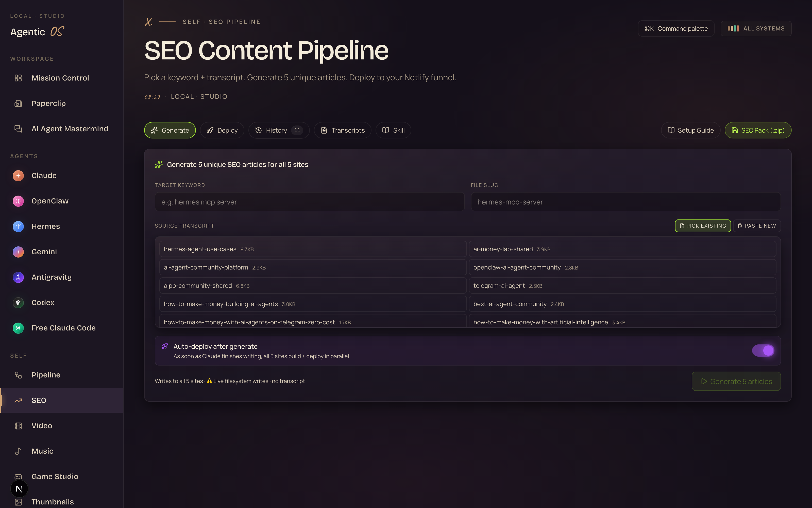Image resolution: width=812 pixels, height=508 pixels.
Task: Select transcript best-ai-agent-community
Action: coord(622,304)
